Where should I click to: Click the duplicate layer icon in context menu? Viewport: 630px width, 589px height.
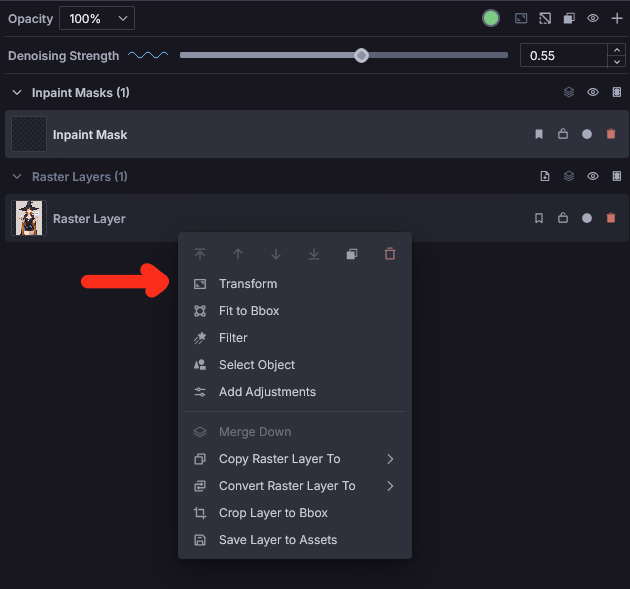(352, 254)
